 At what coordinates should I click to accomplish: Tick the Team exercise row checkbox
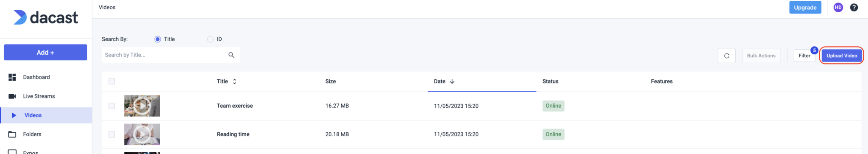[x=111, y=106]
